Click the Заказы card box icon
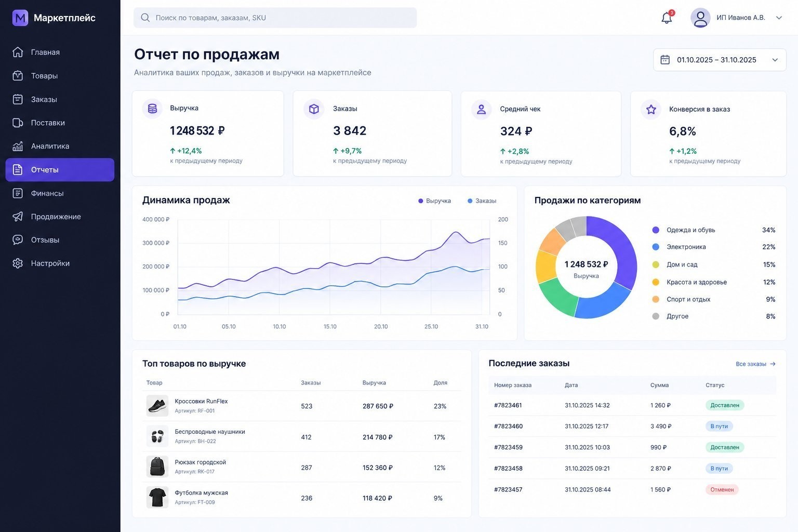The width and height of the screenshot is (798, 532). [x=314, y=109]
